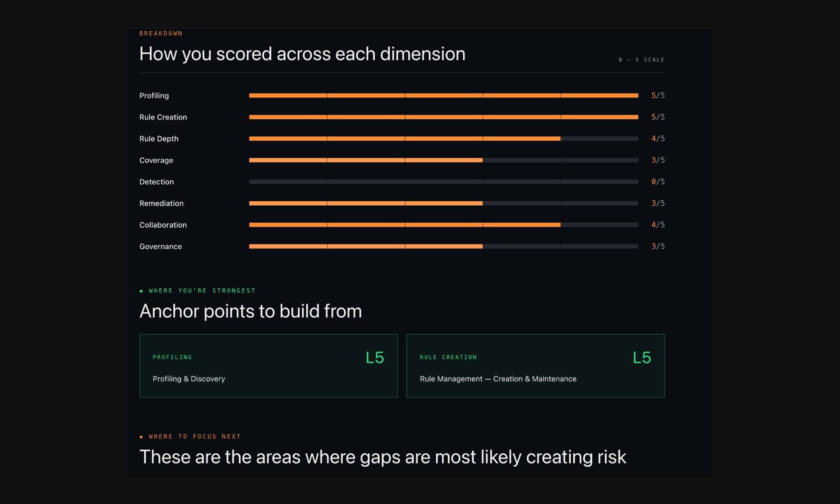
Task: Click the Rule Depth dimension label
Action: (x=159, y=139)
